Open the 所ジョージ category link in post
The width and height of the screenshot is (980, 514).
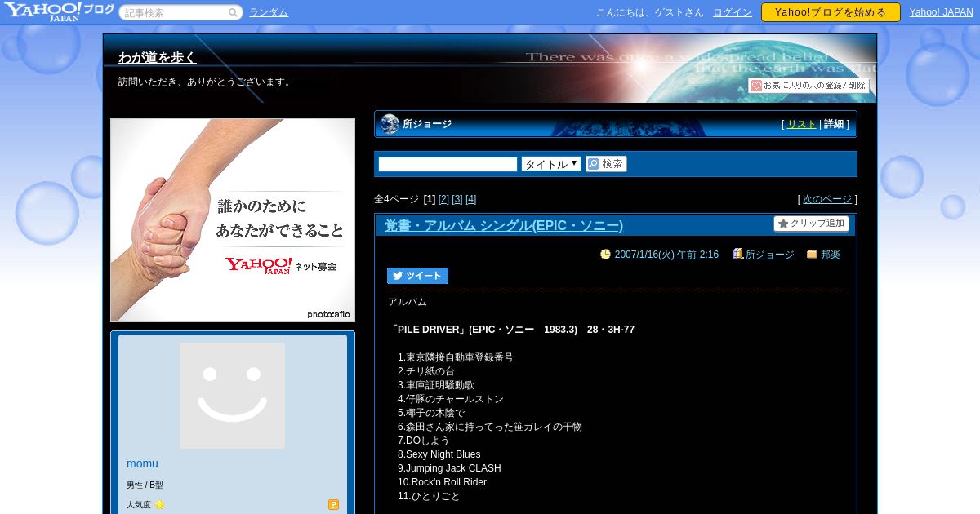click(770, 255)
